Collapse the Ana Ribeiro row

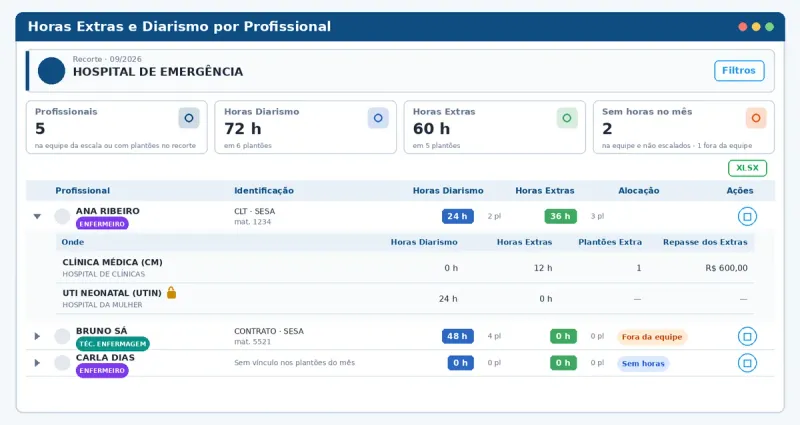37,216
